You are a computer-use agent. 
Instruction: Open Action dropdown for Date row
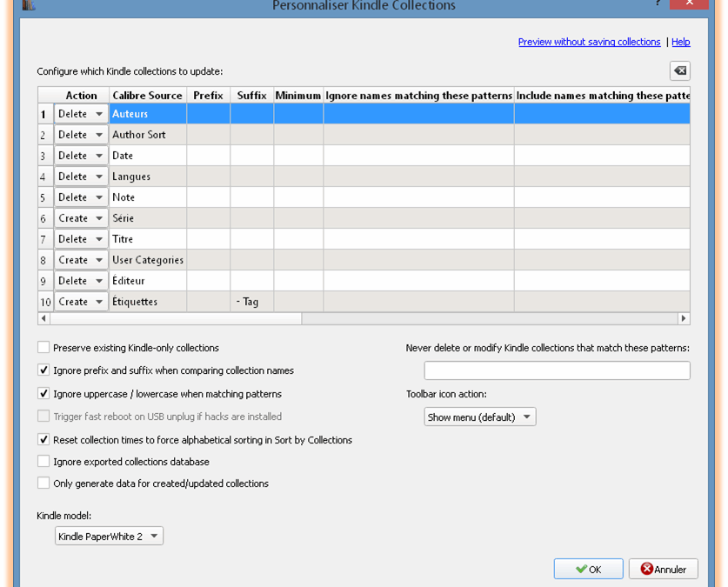tap(81, 156)
